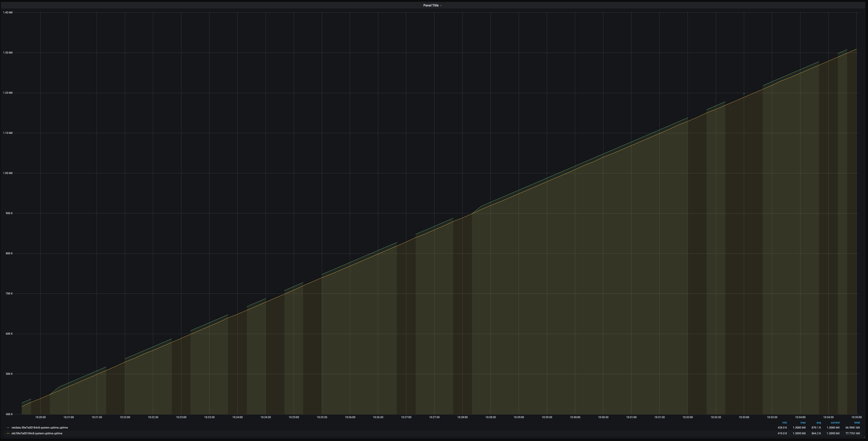Click the 10:28:00 x-axis time label

pyautogui.click(x=462, y=417)
